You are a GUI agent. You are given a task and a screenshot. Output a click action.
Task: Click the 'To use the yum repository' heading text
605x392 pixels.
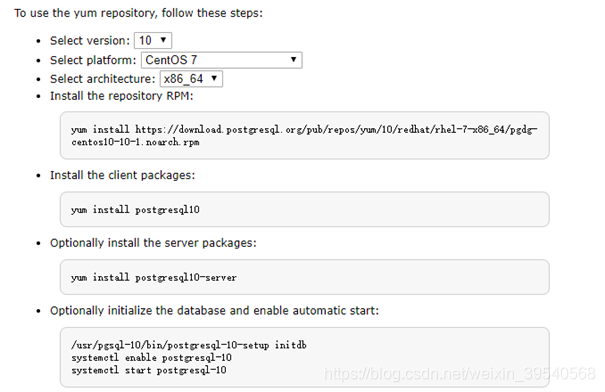coord(139,13)
